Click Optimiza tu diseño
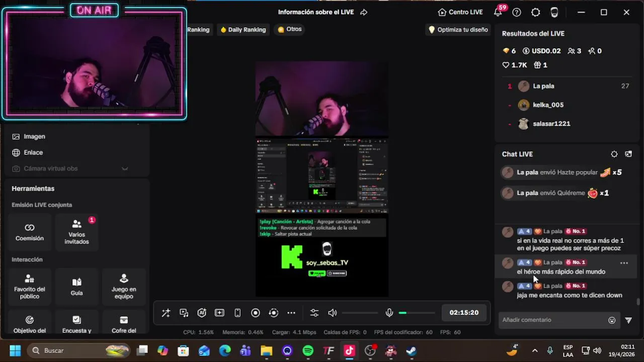 tap(458, 30)
